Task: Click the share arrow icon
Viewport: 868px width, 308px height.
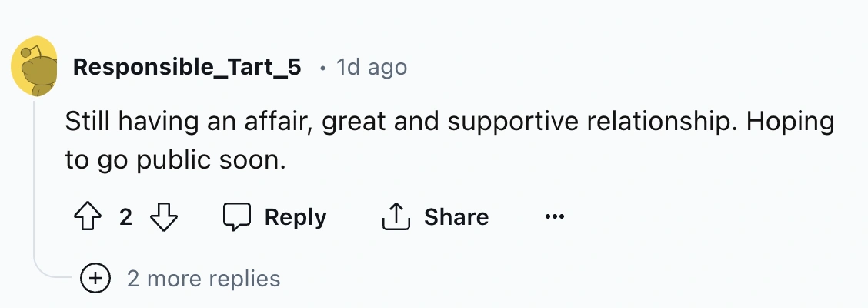Action: click(394, 217)
